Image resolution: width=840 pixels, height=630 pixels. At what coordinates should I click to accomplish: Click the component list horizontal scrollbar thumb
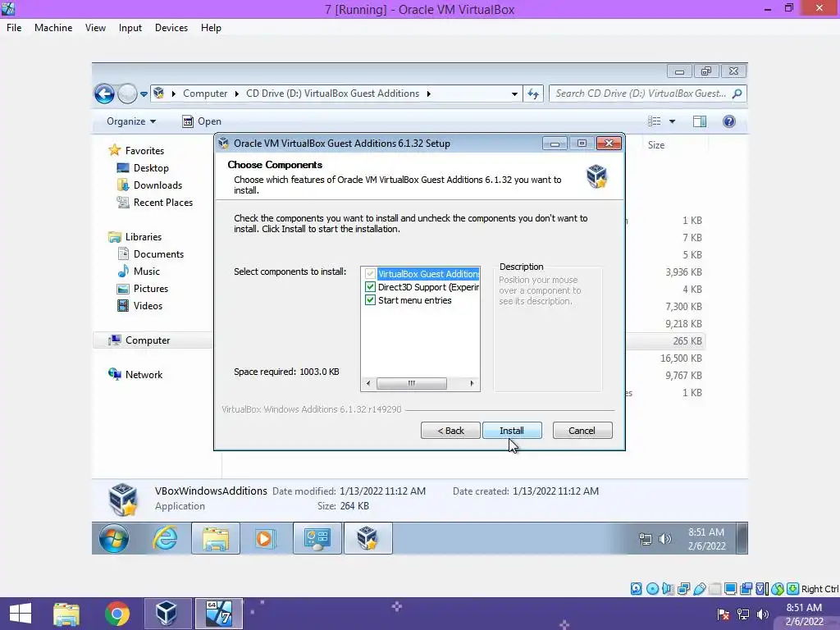tap(412, 383)
